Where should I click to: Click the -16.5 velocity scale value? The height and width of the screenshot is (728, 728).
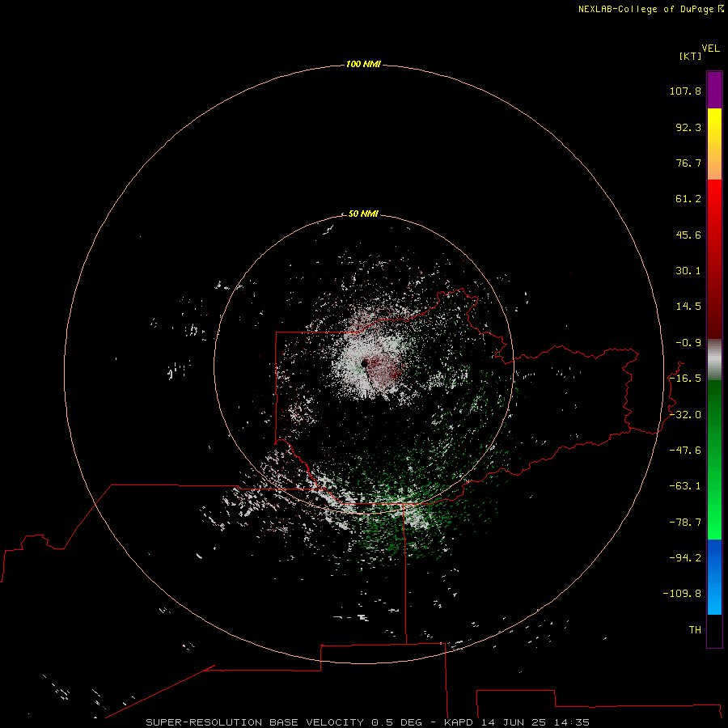point(685,379)
